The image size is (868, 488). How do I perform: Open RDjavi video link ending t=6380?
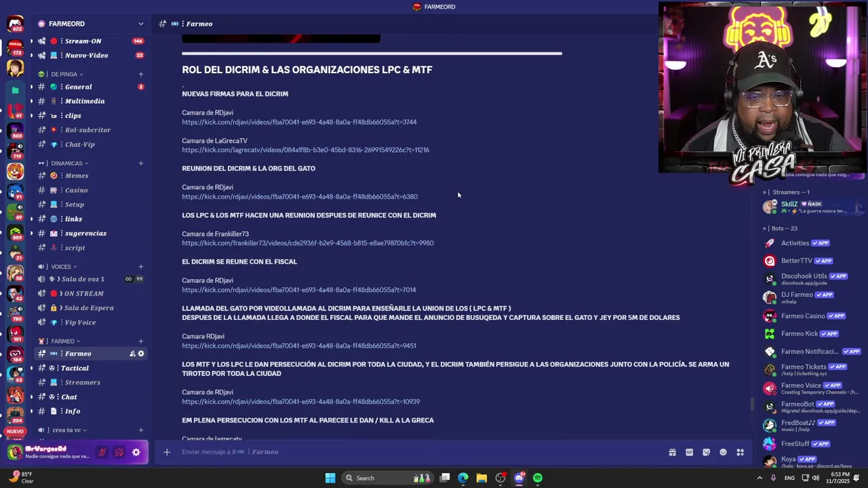(x=300, y=197)
